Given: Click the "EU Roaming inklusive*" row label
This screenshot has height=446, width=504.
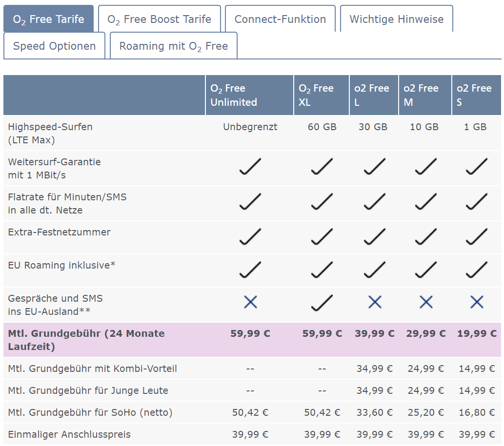Looking at the screenshot, I should (x=61, y=265).
